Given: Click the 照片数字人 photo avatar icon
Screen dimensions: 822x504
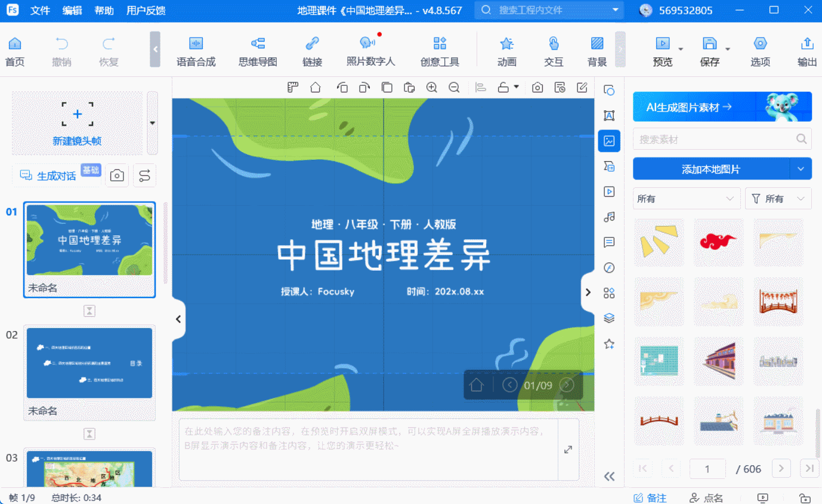Looking at the screenshot, I should [x=370, y=51].
